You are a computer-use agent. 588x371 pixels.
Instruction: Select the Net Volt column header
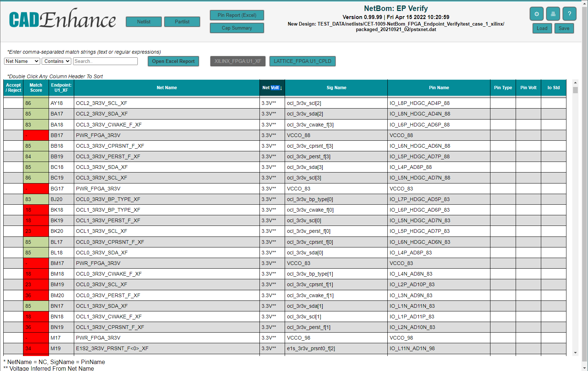[x=272, y=88]
